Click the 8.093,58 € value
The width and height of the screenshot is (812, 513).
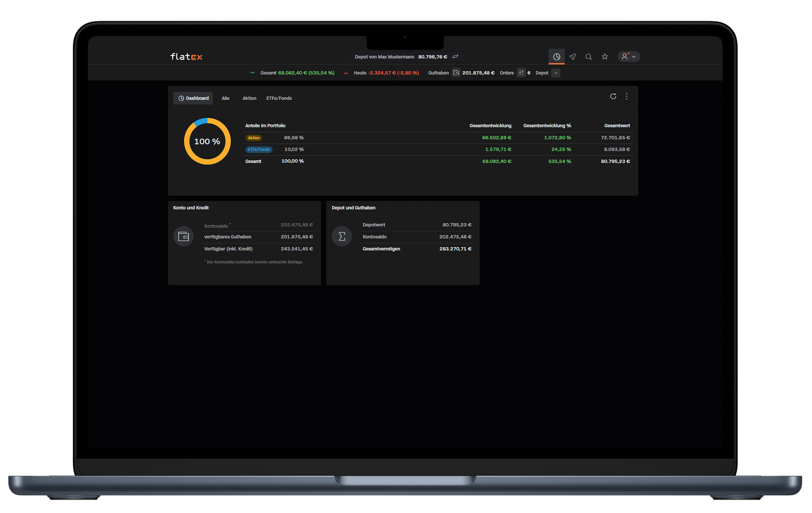pyautogui.click(x=617, y=149)
